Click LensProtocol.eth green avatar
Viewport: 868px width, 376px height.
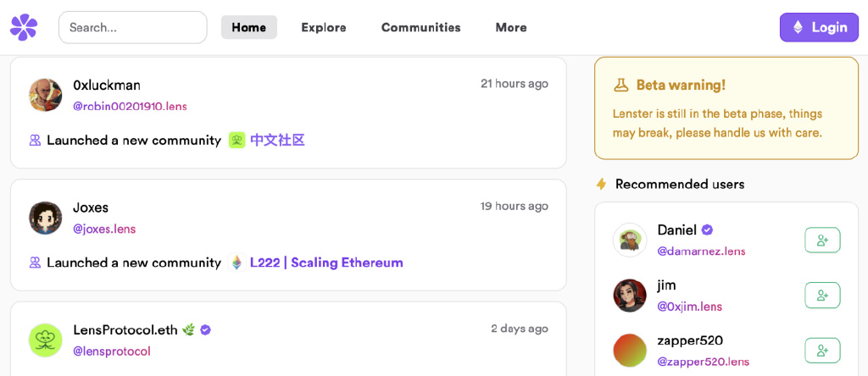coord(46,340)
